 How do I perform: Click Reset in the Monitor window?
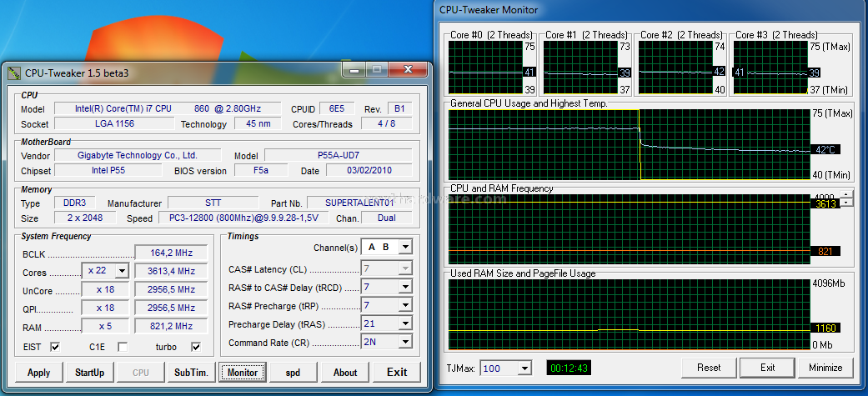(x=709, y=367)
